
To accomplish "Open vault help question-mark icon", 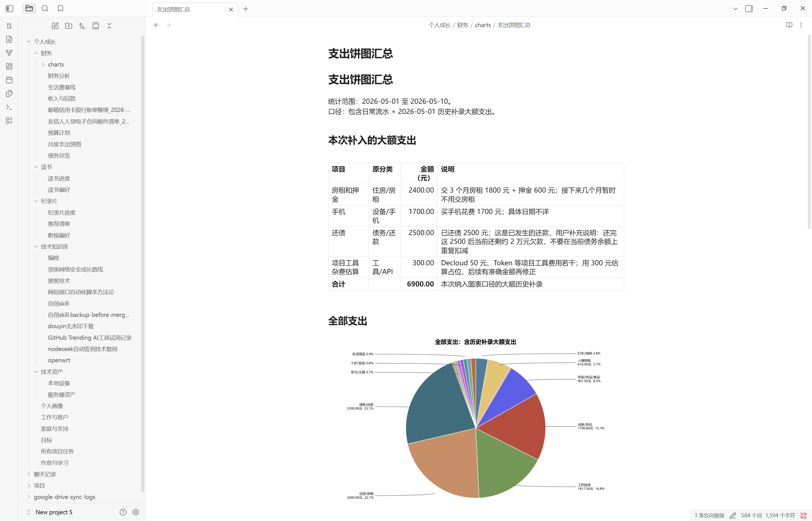I will 123,512.
